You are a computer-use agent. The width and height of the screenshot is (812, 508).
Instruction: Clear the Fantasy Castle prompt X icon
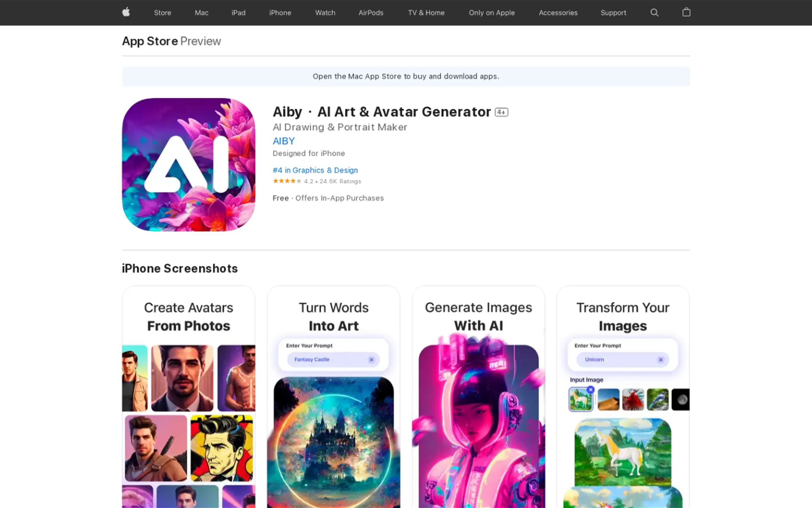[371, 360]
